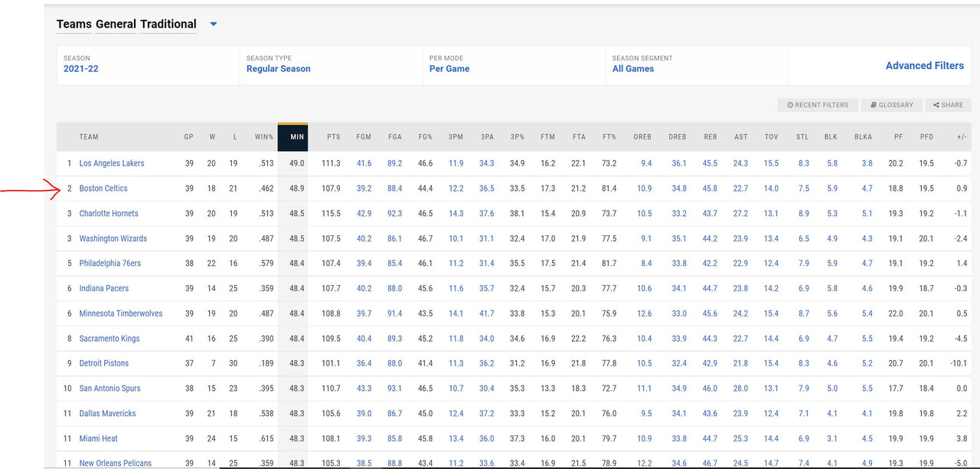This screenshot has height=469, width=980.
Task: Sort by FGA column header
Action: pyautogui.click(x=395, y=137)
